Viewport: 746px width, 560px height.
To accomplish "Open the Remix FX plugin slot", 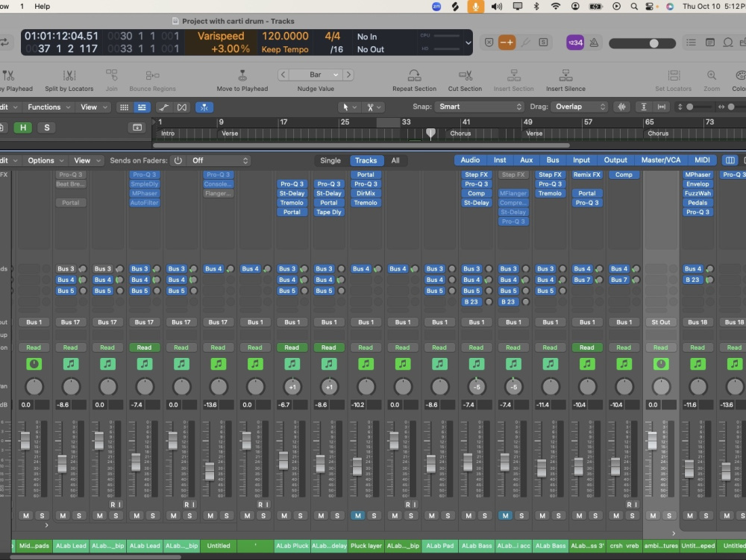I will [x=586, y=175].
